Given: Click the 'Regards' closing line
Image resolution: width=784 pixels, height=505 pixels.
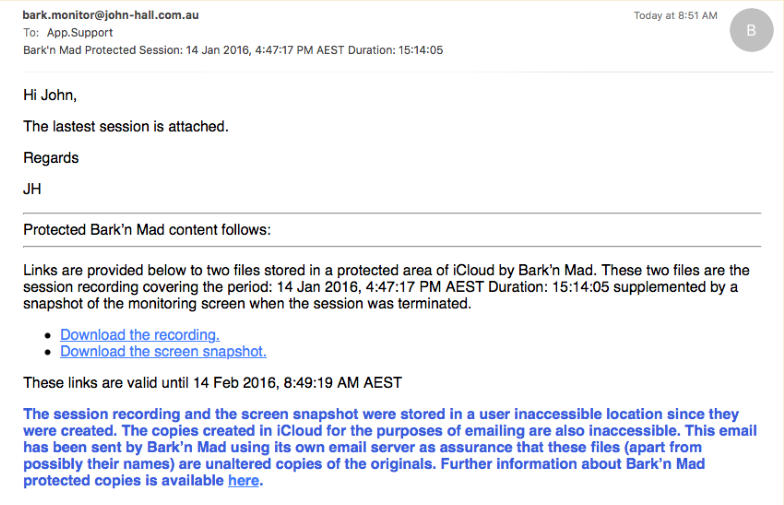Looking at the screenshot, I should (51, 158).
